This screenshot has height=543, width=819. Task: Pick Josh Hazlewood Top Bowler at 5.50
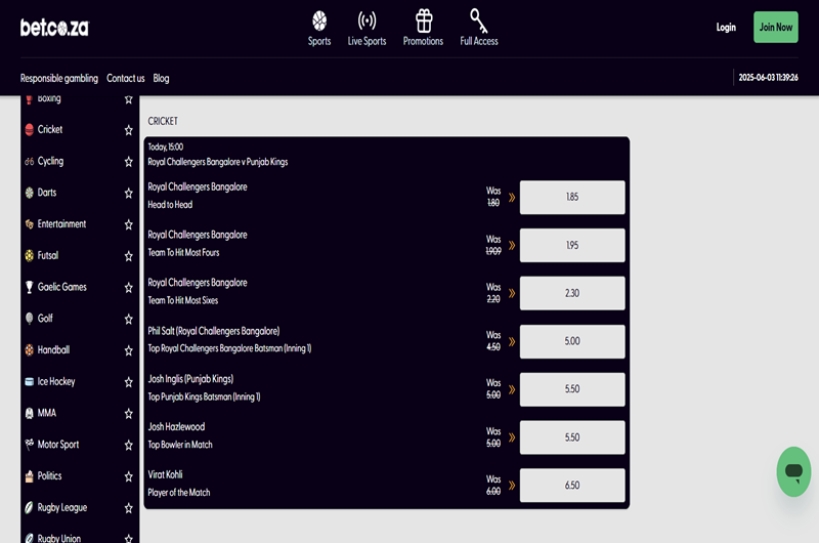click(572, 438)
